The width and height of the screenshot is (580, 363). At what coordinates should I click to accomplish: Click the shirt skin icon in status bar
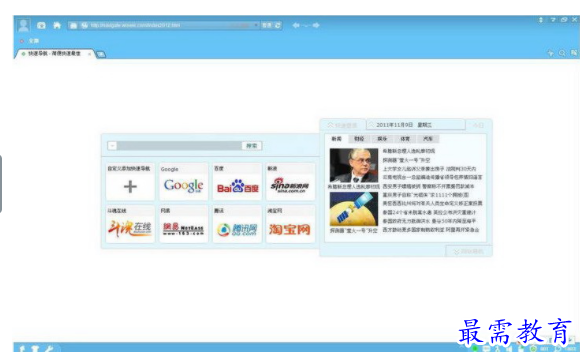click(35, 348)
